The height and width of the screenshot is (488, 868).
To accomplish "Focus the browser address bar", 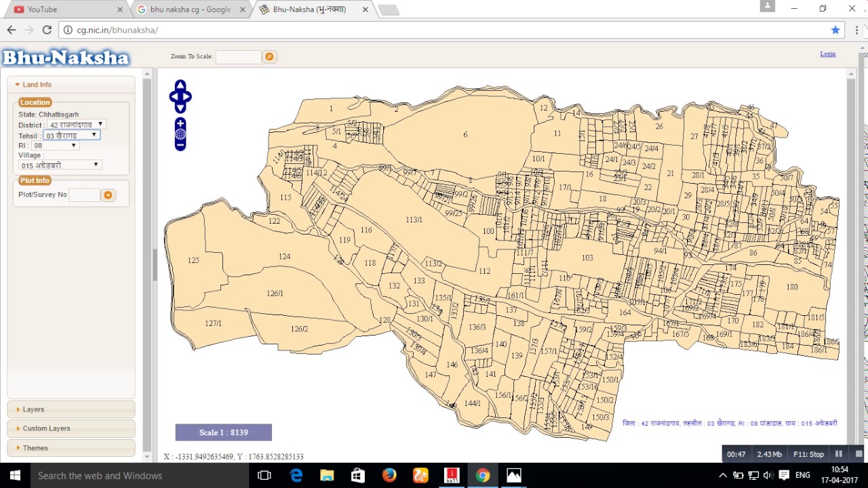I will pyautogui.click(x=448, y=30).
